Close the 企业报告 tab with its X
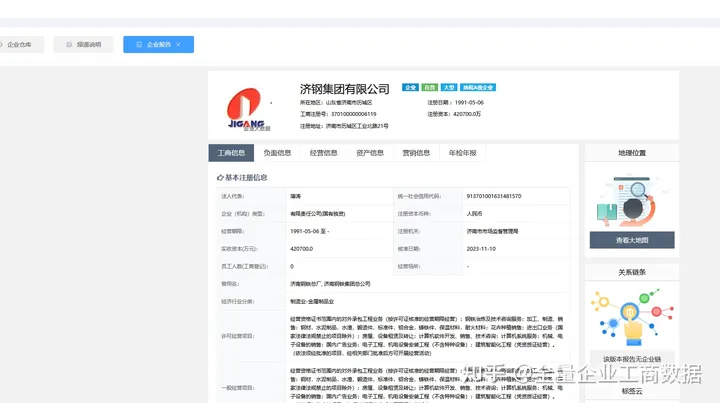 (178, 45)
